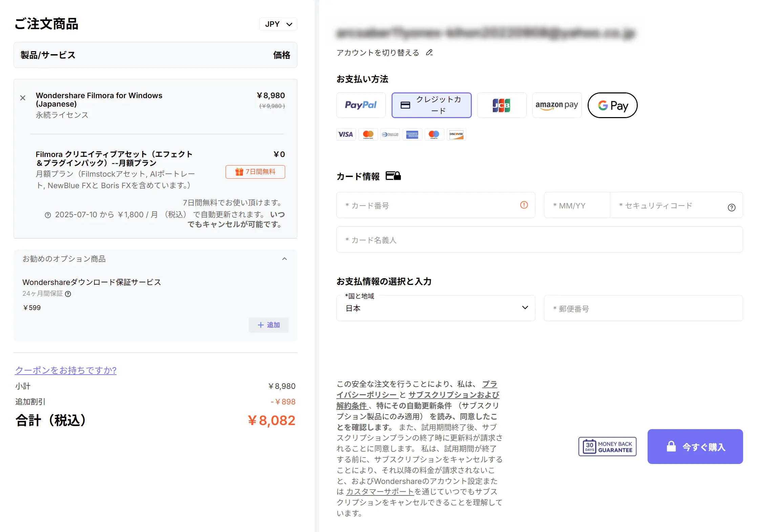Click the Diners Club logo
Viewport: 759px width, 532px height.
(390, 134)
